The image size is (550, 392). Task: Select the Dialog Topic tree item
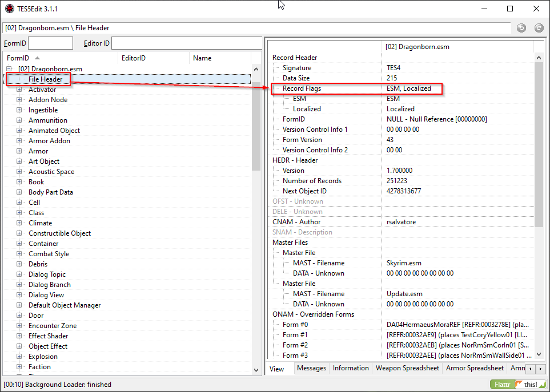[47, 274]
